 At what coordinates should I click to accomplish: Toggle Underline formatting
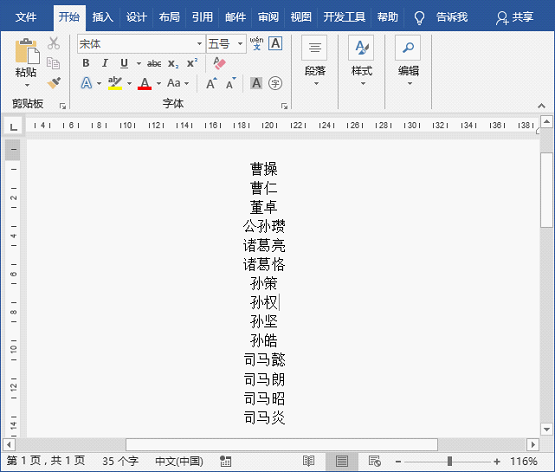click(x=124, y=63)
